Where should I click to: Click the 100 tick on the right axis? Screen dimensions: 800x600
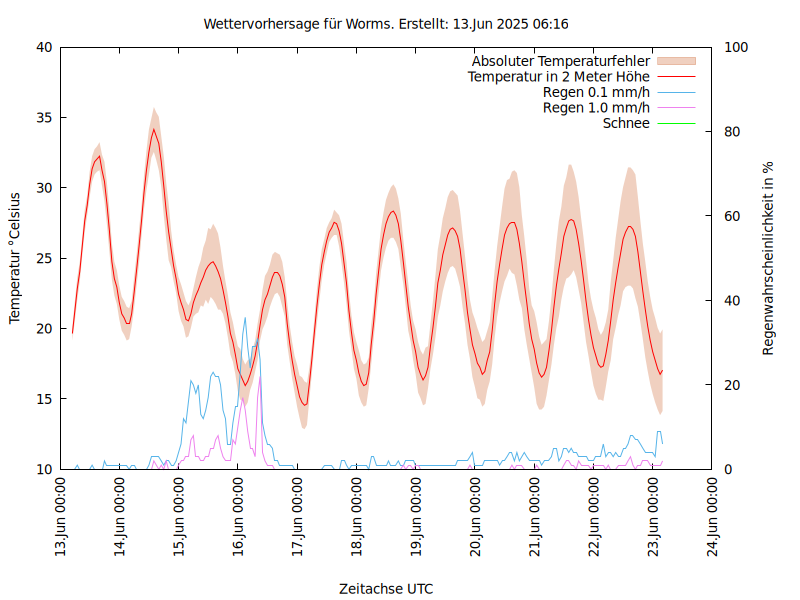735,47
